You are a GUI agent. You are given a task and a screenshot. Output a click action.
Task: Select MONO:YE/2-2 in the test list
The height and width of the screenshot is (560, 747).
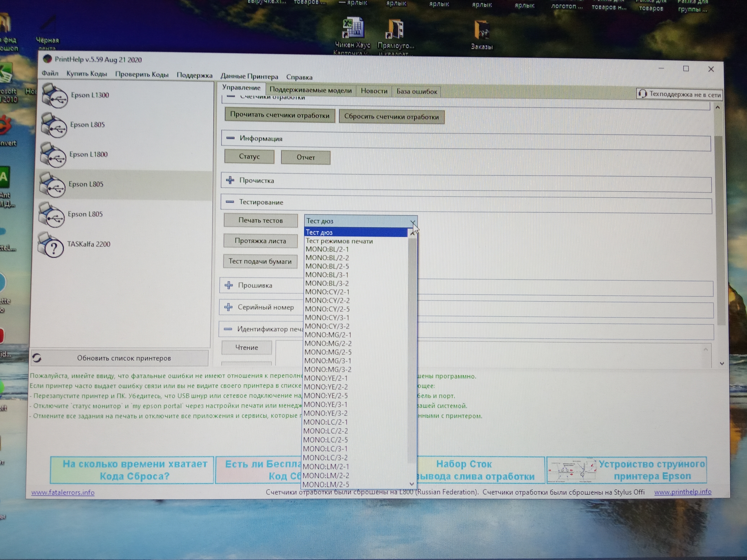click(x=326, y=387)
